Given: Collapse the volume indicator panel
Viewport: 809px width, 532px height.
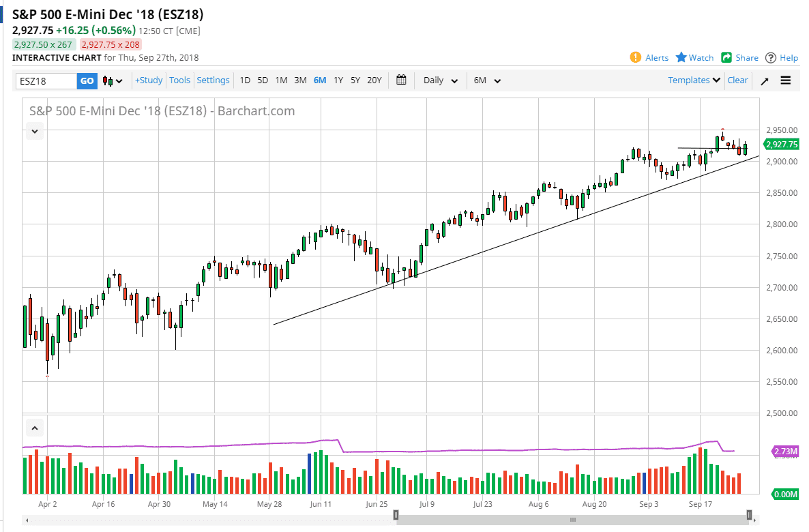Looking at the screenshot, I should [34, 428].
